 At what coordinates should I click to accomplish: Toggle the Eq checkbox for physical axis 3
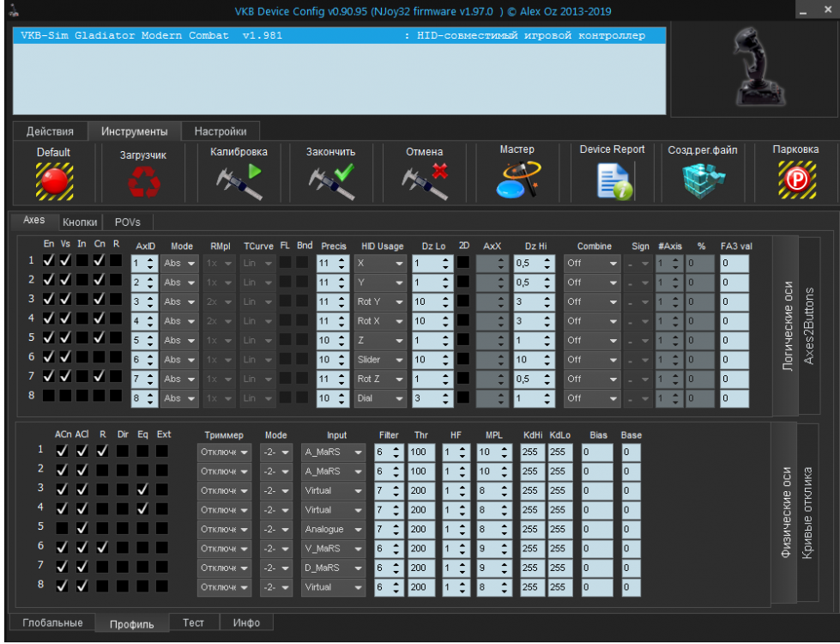[142, 489]
